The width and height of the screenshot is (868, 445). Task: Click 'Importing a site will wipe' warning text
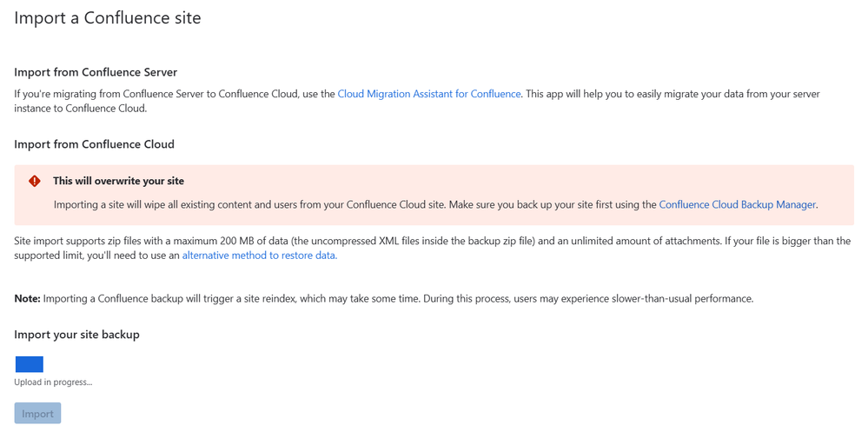(435, 205)
